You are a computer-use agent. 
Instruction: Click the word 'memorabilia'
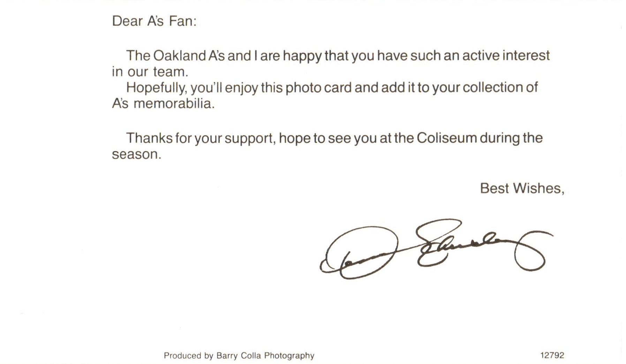coord(174,103)
